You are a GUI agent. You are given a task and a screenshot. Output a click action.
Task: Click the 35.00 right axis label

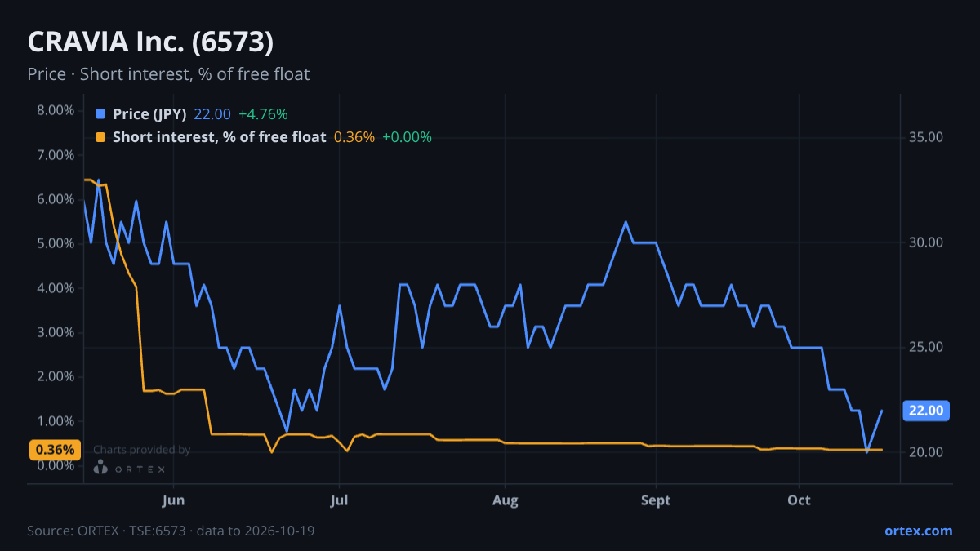(x=926, y=138)
